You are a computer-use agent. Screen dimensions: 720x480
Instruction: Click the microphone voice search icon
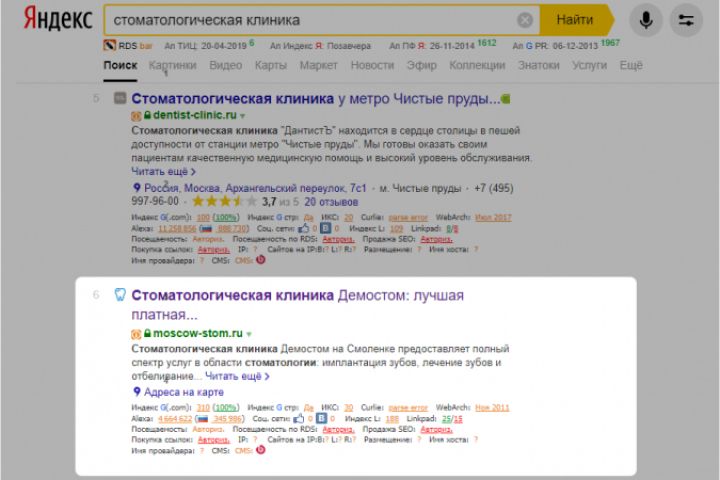(646, 20)
